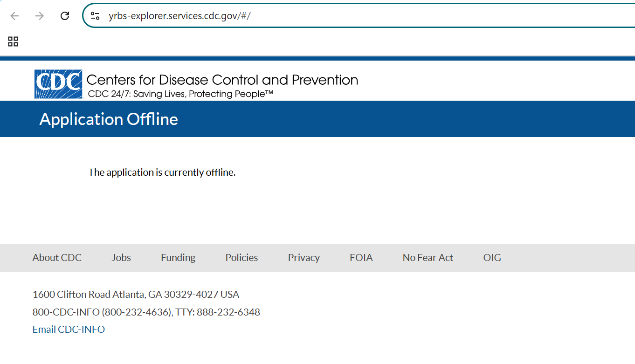Open the apps grid shortcut
The height and width of the screenshot is (364, 635).
point(13,41)
